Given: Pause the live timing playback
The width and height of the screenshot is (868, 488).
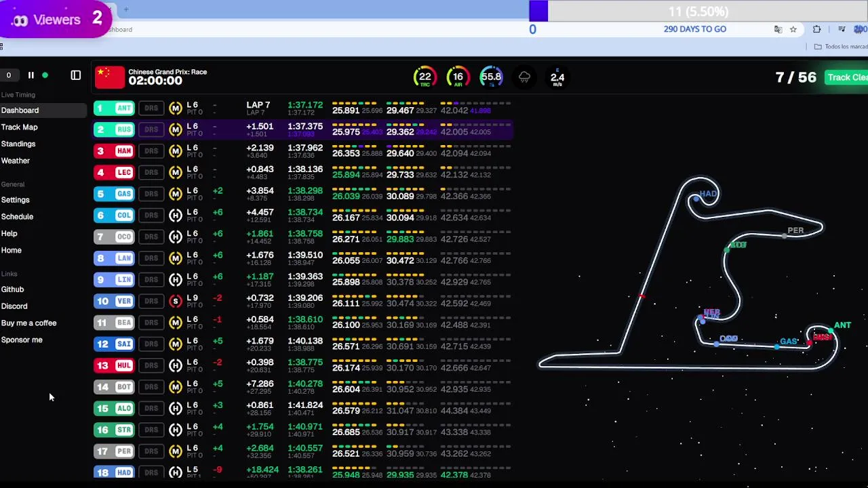Looking at the screenshot, I should (31, 75).
